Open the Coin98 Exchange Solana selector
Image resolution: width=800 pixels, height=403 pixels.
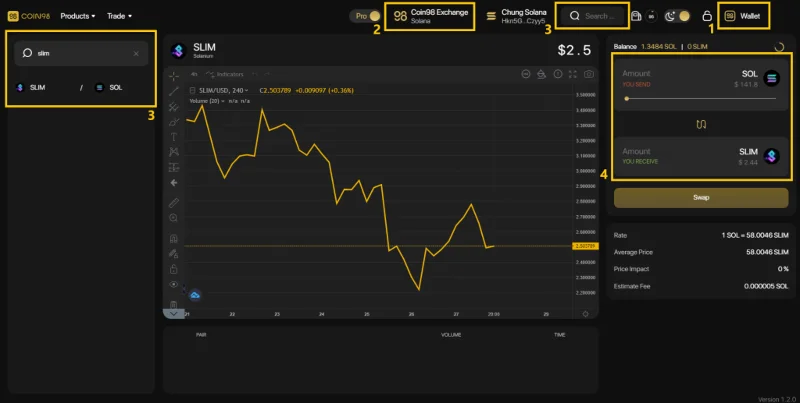coord(430,16)
